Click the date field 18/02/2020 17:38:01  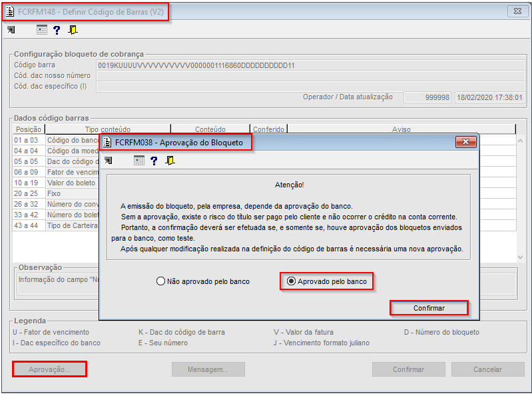(489, 97)
